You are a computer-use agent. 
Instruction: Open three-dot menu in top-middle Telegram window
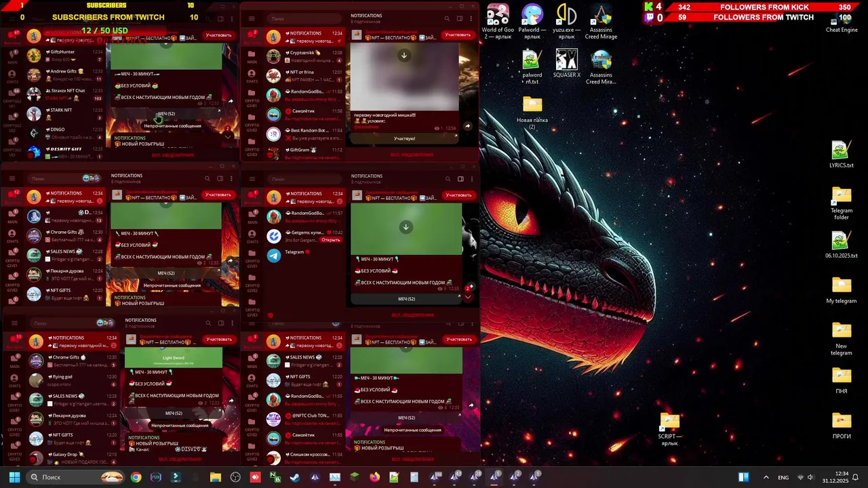point(471,19)
